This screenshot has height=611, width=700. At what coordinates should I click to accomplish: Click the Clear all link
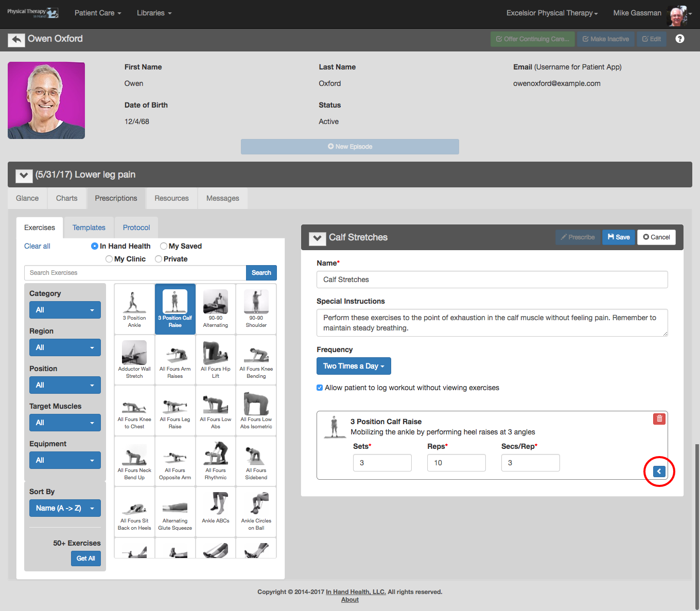click(x=37, y=246)
